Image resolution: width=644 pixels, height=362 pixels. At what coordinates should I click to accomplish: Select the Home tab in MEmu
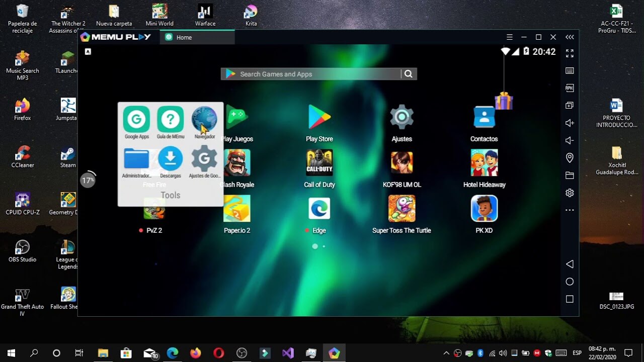pos(197,37)
